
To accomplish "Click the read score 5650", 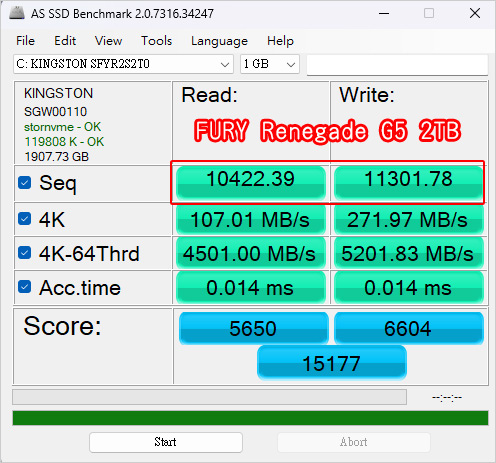I will point(253,328).
